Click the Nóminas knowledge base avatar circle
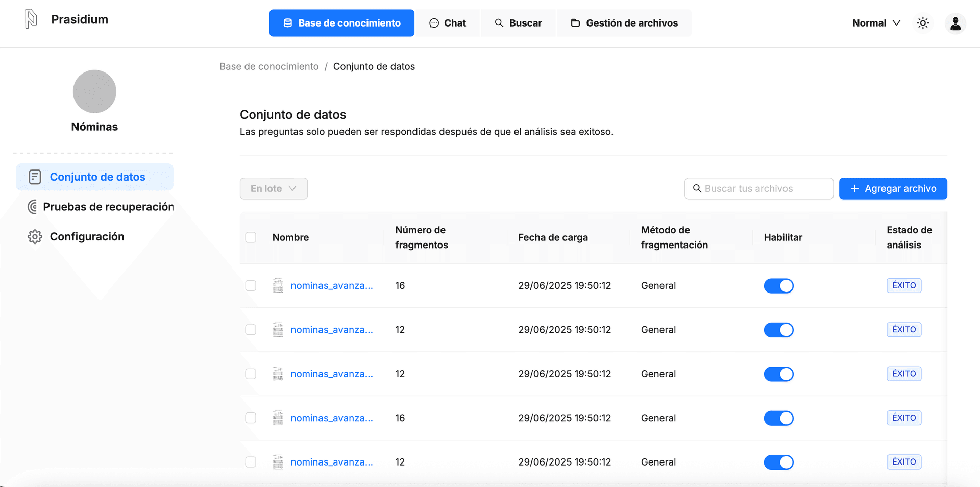Image resolution: width=980 pixels, height=487 pixels. point(94,91)
